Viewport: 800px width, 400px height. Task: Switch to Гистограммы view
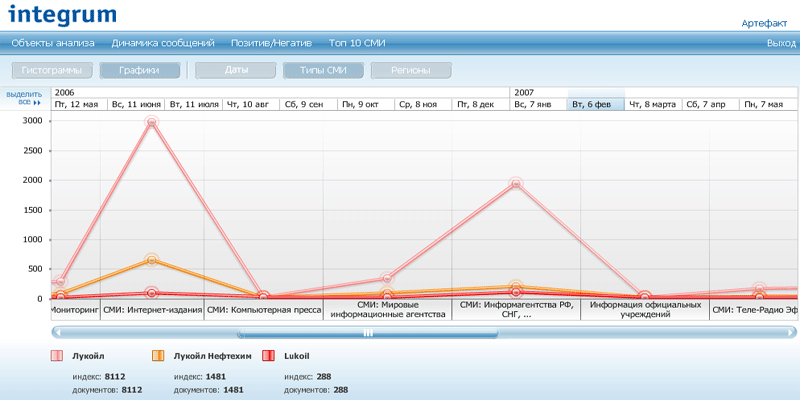pos(53,70)
